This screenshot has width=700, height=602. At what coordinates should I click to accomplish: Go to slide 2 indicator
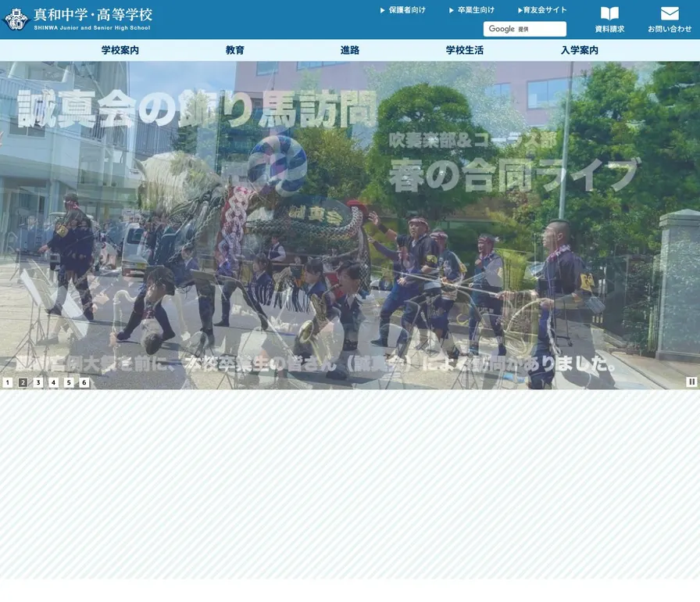[23, 382]
